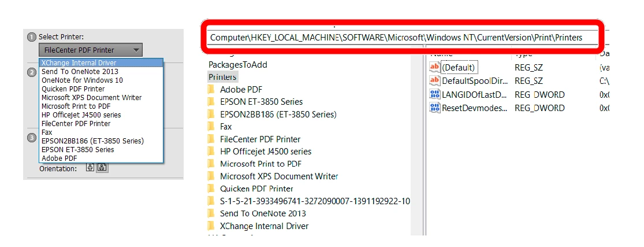
Task: Choose Send To OneNote 2013 printer option
Action: coord(102,72)
